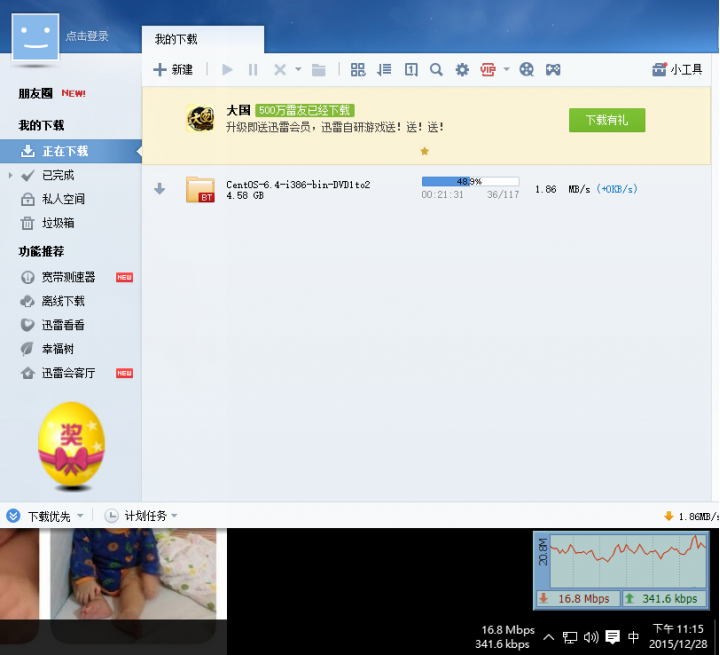
Task: Expand the VIP dropdown arrow
Action: (506, 70)
